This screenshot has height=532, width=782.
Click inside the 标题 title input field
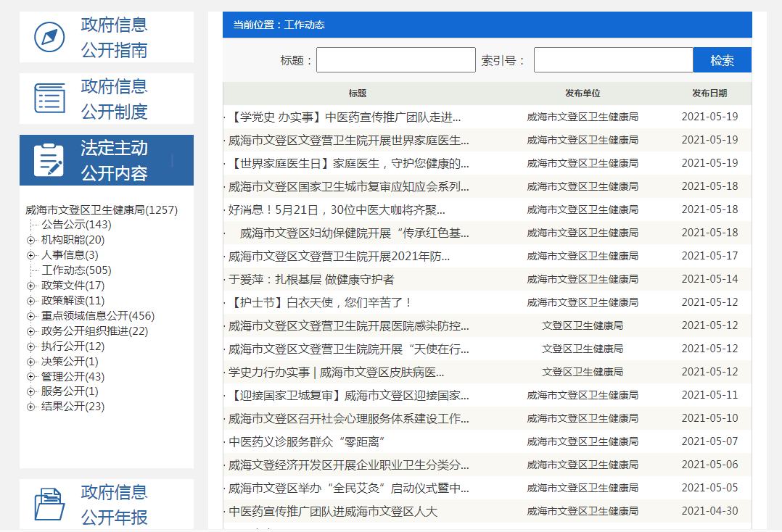[395, 59]
